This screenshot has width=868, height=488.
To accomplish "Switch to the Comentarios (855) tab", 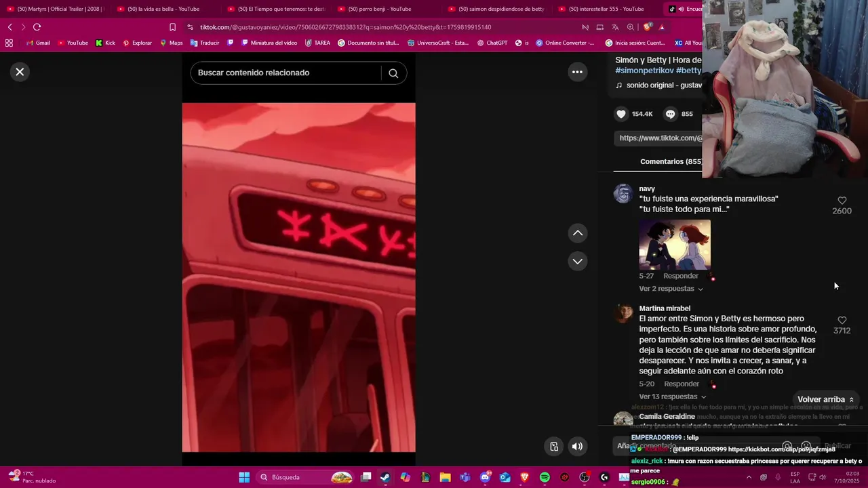I will [x=671, y=161].
